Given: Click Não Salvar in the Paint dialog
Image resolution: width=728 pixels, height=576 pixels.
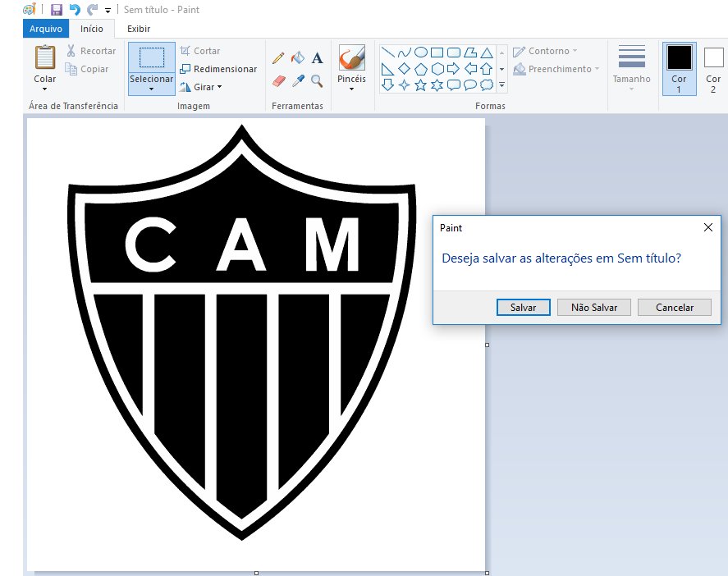Looking at the screenshot, I should pos(594,307).
